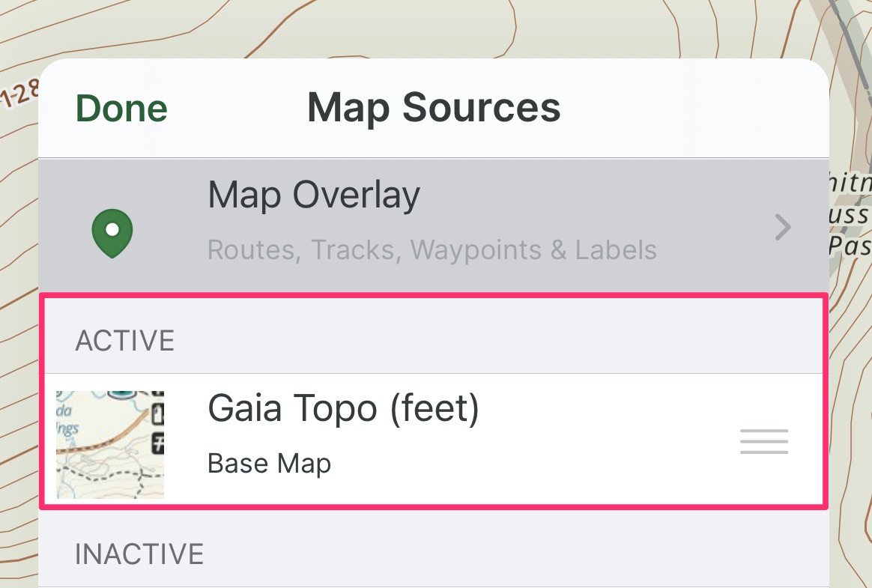Click the green map pin icon
The image size is (872, 588).
(112, 233)
